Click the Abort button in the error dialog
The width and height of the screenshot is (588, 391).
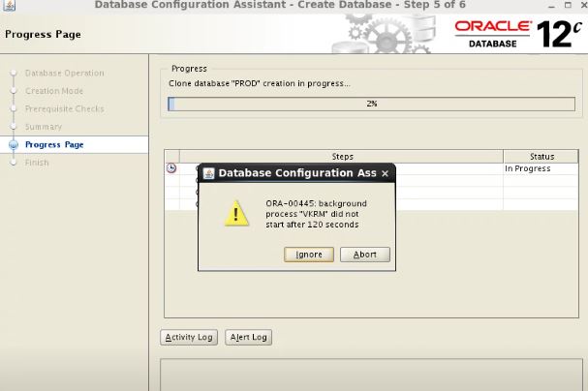tap(365, 255)
